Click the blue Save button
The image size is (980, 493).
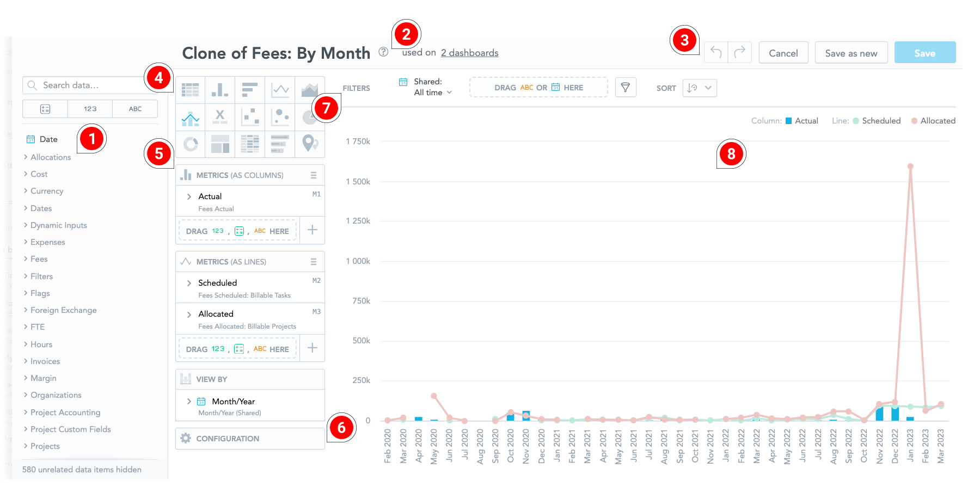pyautogui.click(x=925, y=53)
